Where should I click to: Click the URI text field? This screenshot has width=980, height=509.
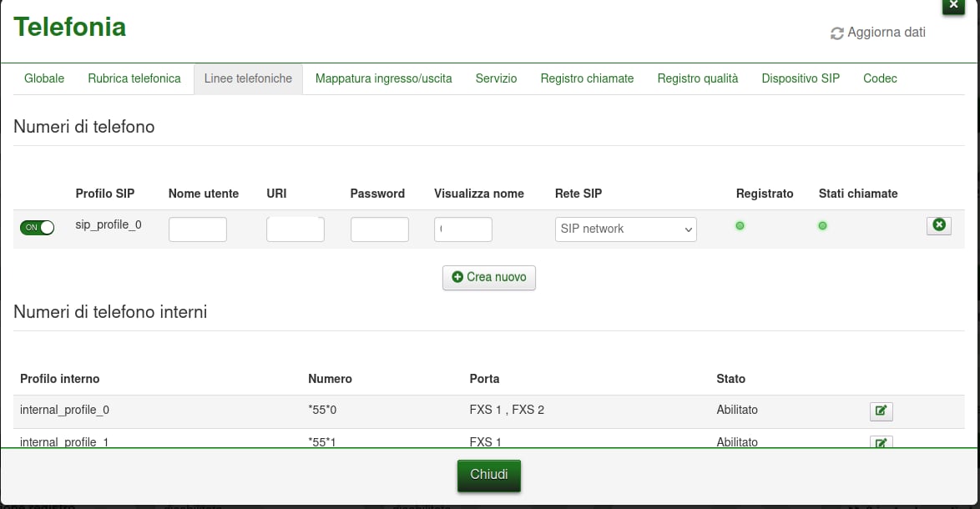pyautogui.click(x=295, y=229)
